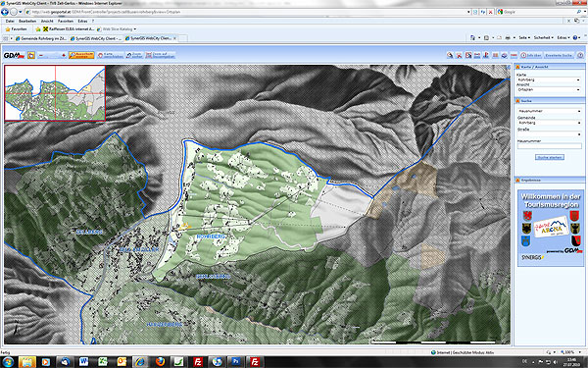588x368 pixels.
Task: Toggle overview map icon beside GDM logo
Action: click(x=31, y=55)
